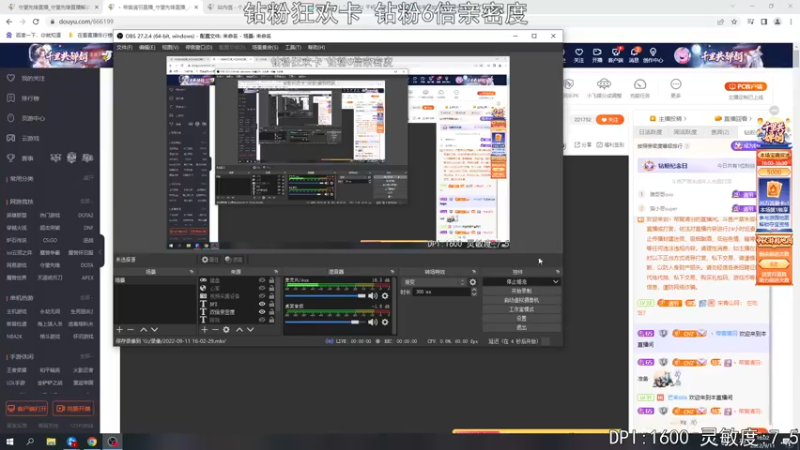Mute the first audio mixer channel
The image size is (800, 450).
373,296
